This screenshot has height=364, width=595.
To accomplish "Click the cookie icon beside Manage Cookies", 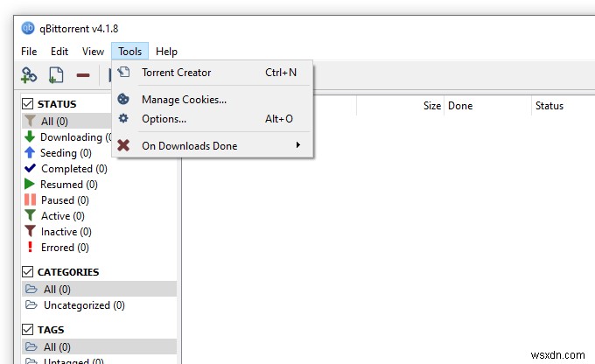I will pyautogui.click(x=123, y=99).
